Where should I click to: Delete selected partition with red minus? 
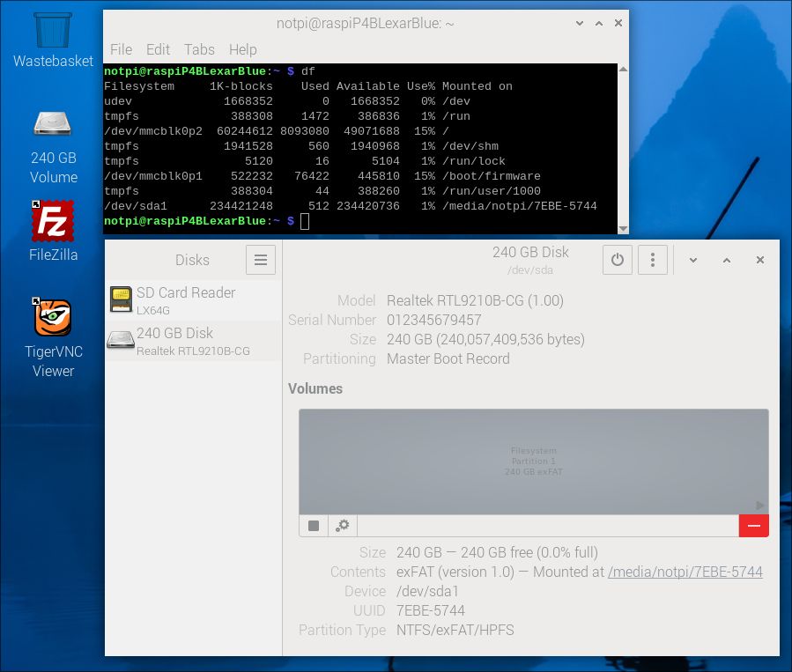(753, 526)
